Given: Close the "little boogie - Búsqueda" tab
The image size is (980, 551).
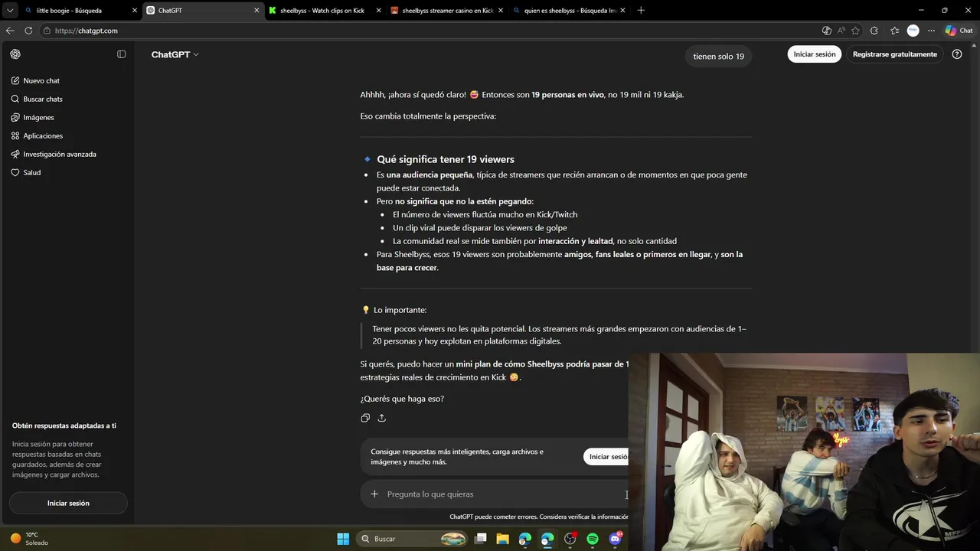Looking at the screenshot, I should (x=135, y=11).
